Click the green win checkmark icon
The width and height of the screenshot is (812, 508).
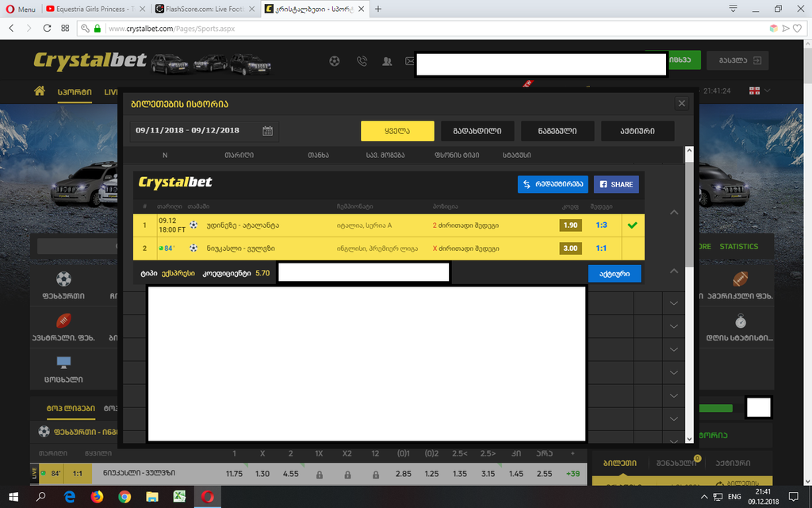632,225
